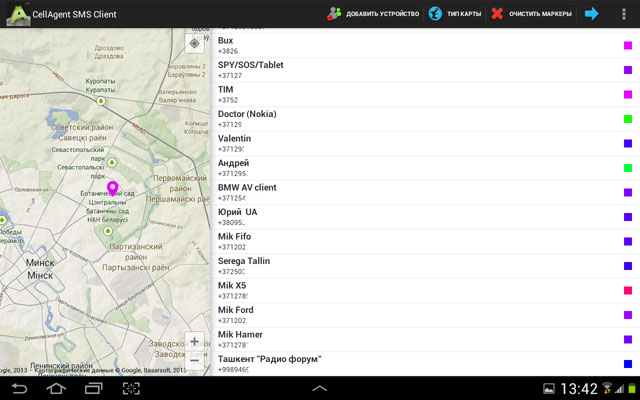
Task: Tap the blue right arrow icon
Action: pos(591,14)
